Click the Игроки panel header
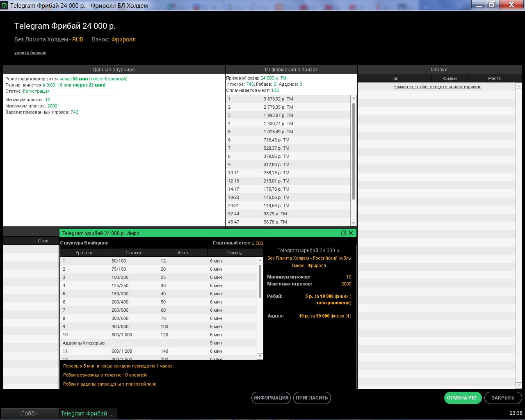 tap(439, 70)
